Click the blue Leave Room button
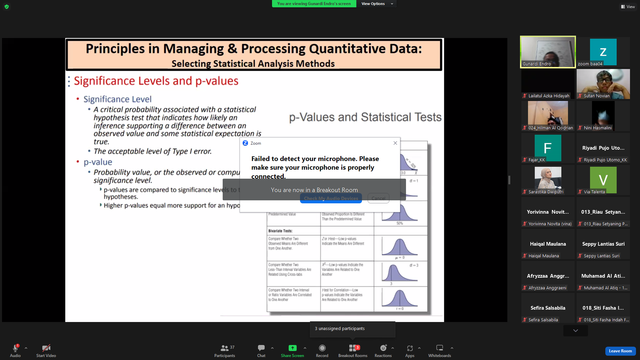The image size is (640, 360). 620,351
